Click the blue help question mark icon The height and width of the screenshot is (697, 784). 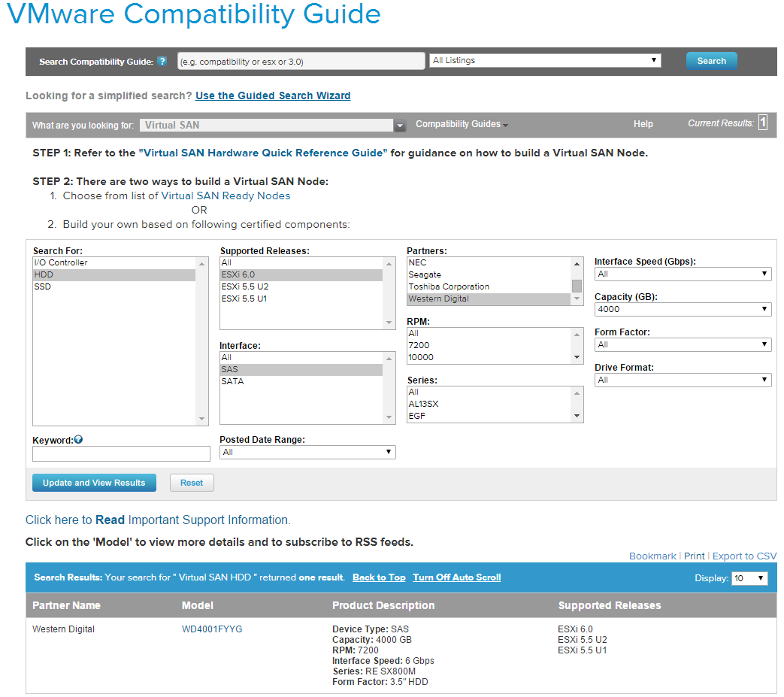click(162, 61)
